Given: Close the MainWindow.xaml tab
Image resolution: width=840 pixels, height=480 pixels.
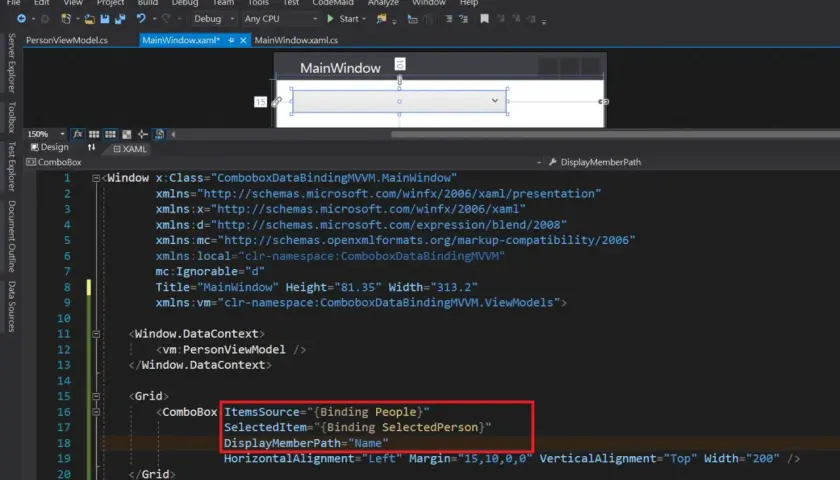Looking at the screenshot, I should click(x=243, y=40).
